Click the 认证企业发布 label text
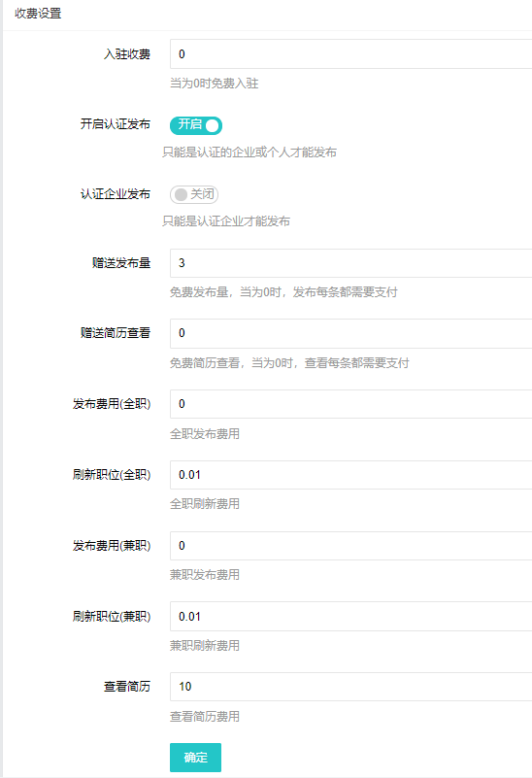Screen dimensions: 532x778 pyautogui.click(x=116, y=194)
